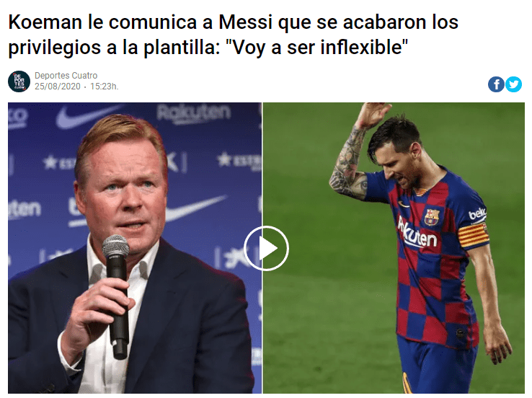Click the Beko logo on the shirt sleeve
The height and width of the screenshot is (398, 532).
point(477,213)
